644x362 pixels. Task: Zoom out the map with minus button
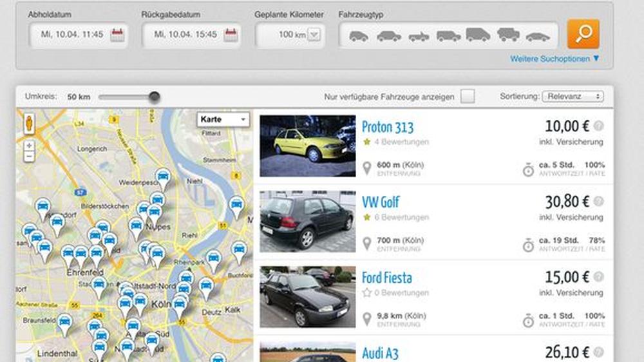[x=29, y=157]
